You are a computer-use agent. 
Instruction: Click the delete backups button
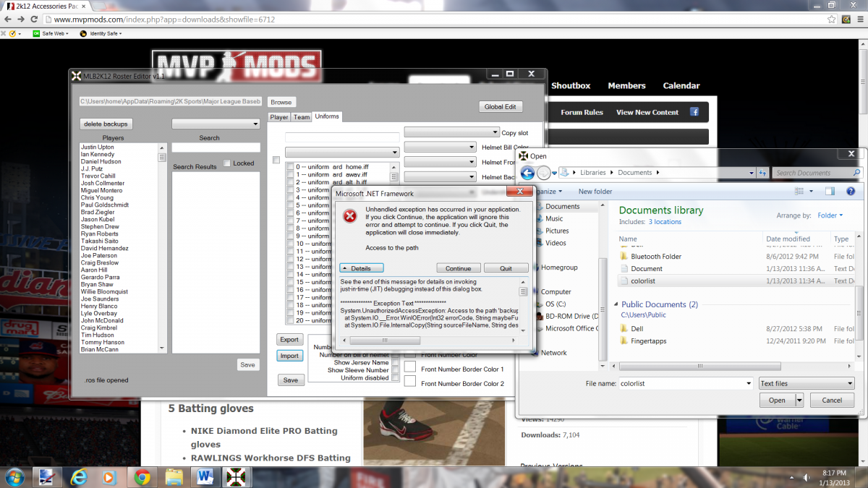(106, 124)
